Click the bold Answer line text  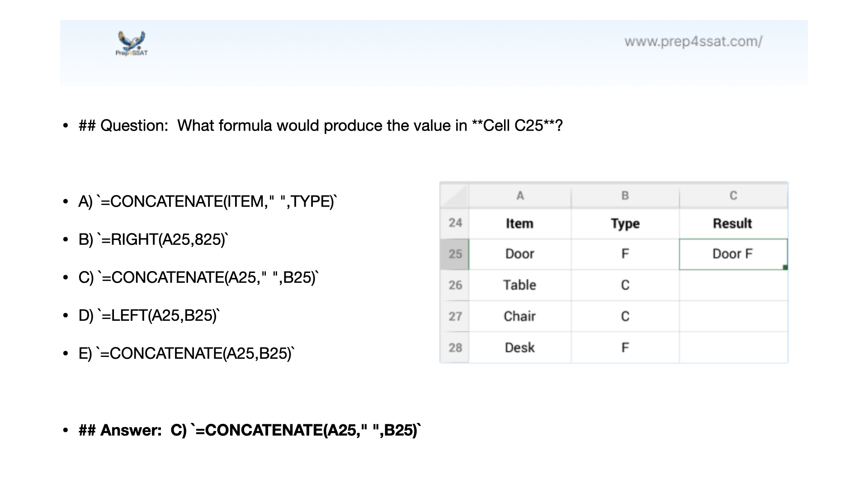click(250, 430)
